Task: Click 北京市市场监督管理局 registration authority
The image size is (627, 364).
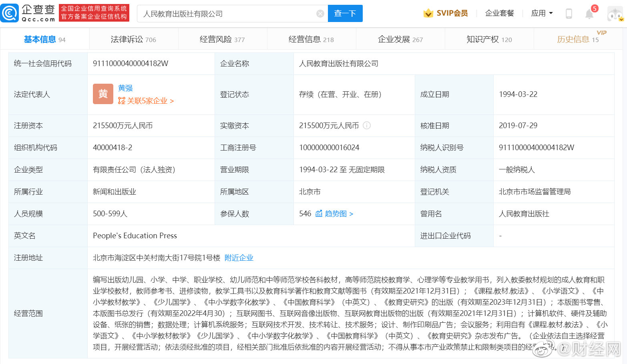Action: (x=535, y=191)
